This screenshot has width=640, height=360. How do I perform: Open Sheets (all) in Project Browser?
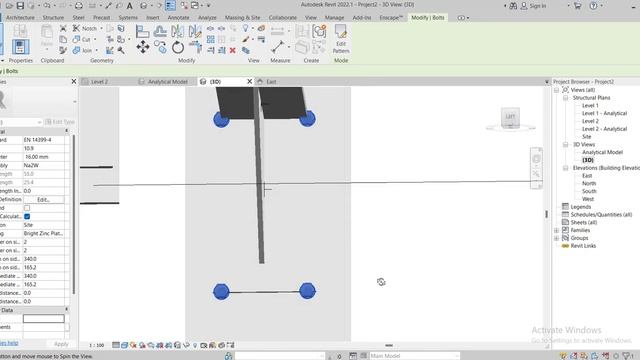tap(584, 222)
